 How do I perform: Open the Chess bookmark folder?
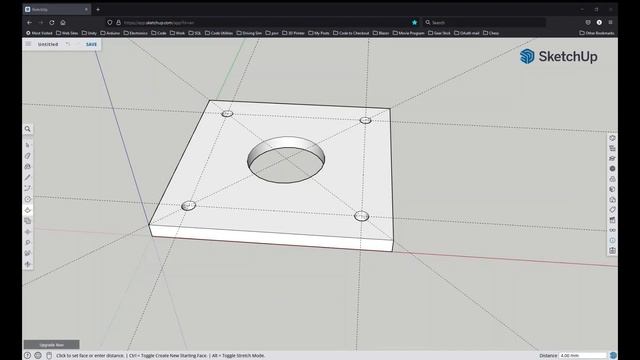[x=491, y=33]
